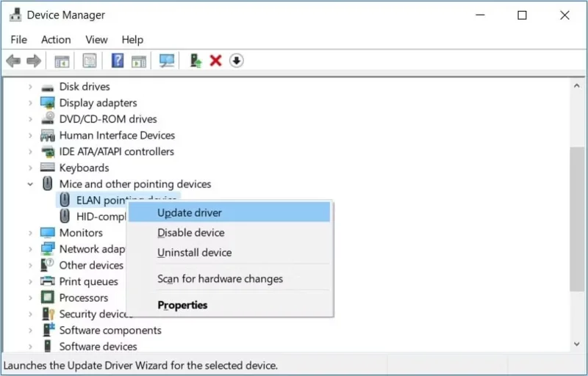The width and height of the screenshot is (588, 376).
Task: Click the Processors chip icon
Action: [x=48, y=297]
